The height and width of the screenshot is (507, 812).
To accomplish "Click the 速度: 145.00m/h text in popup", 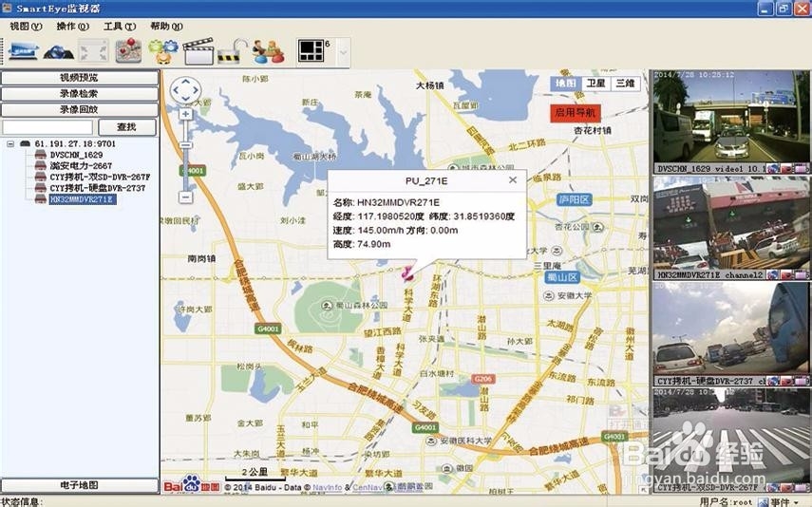I will tap(368, 231).
